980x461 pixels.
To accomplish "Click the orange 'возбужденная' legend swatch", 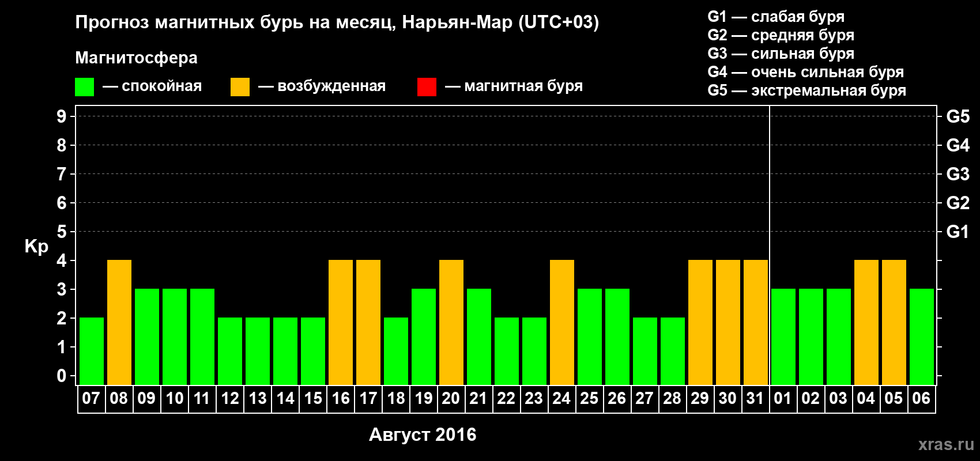I will 240,87.
